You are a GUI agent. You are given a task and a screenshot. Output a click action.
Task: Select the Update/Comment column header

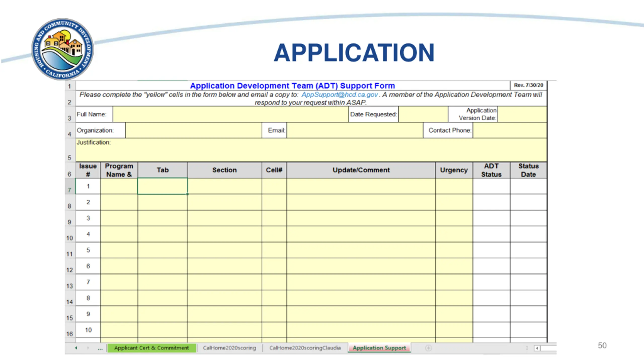[361, 170]
